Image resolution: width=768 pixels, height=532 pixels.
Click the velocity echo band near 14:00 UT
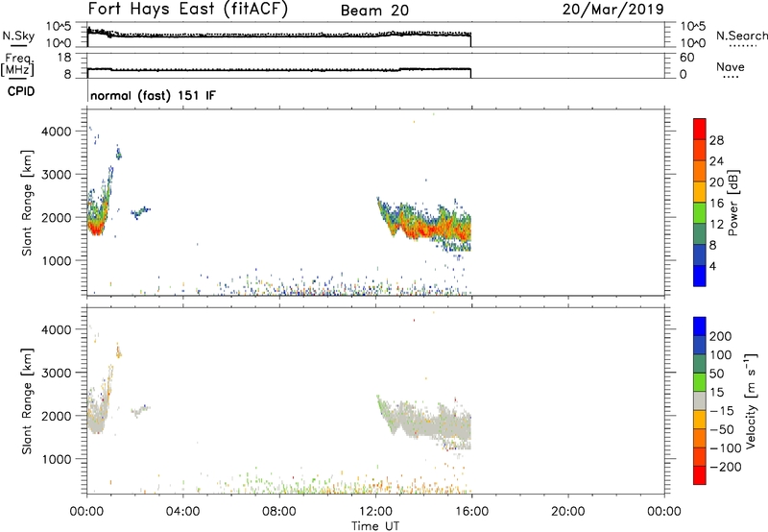coord(423,422)
